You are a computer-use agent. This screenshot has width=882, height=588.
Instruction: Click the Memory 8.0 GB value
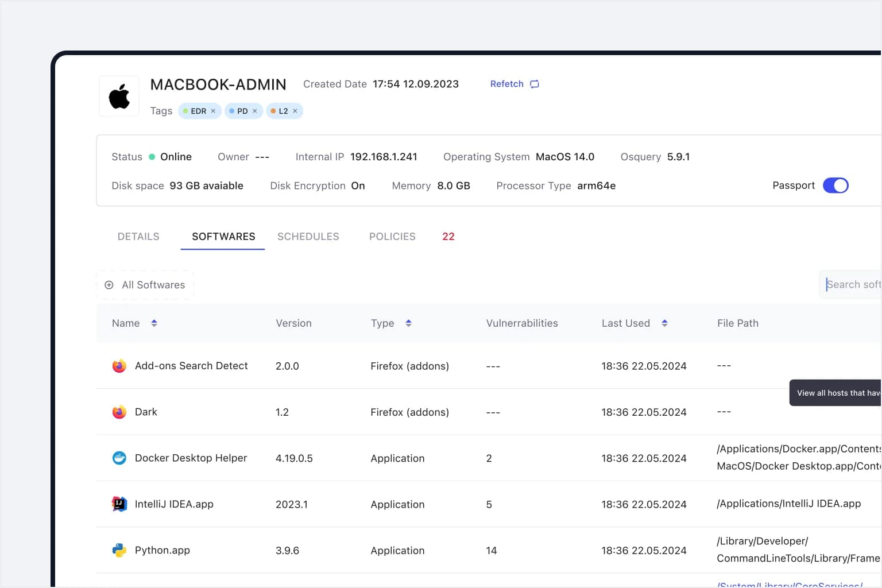pyautogui.click(x=454, y=185)
